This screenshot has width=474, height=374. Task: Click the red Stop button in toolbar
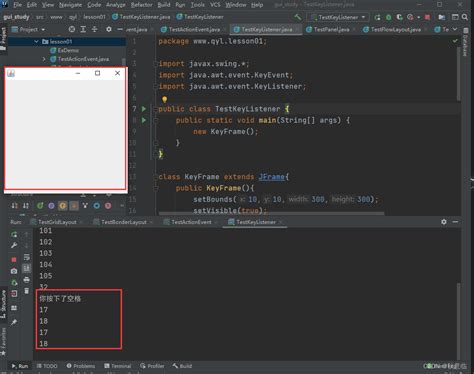pos(427,17)
